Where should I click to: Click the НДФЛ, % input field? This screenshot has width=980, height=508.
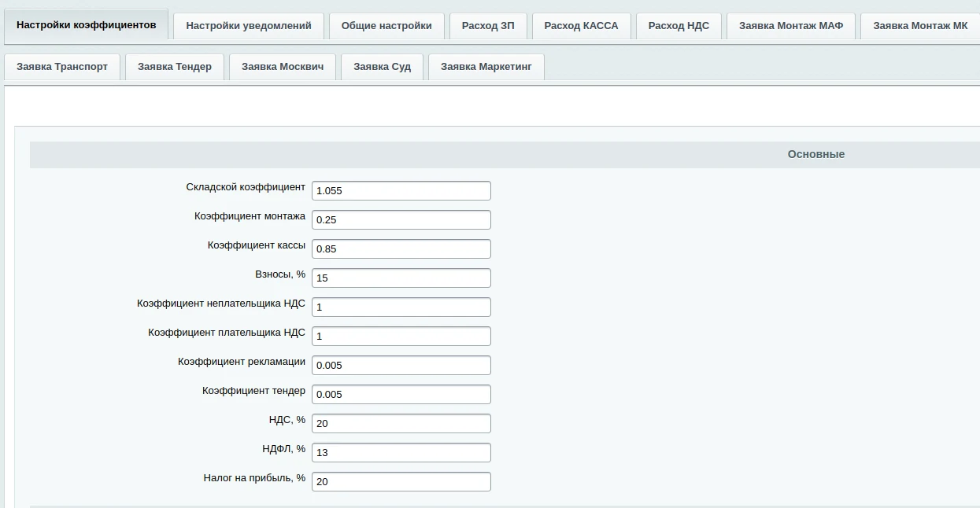pyautogui.click(x=401, y=452)
